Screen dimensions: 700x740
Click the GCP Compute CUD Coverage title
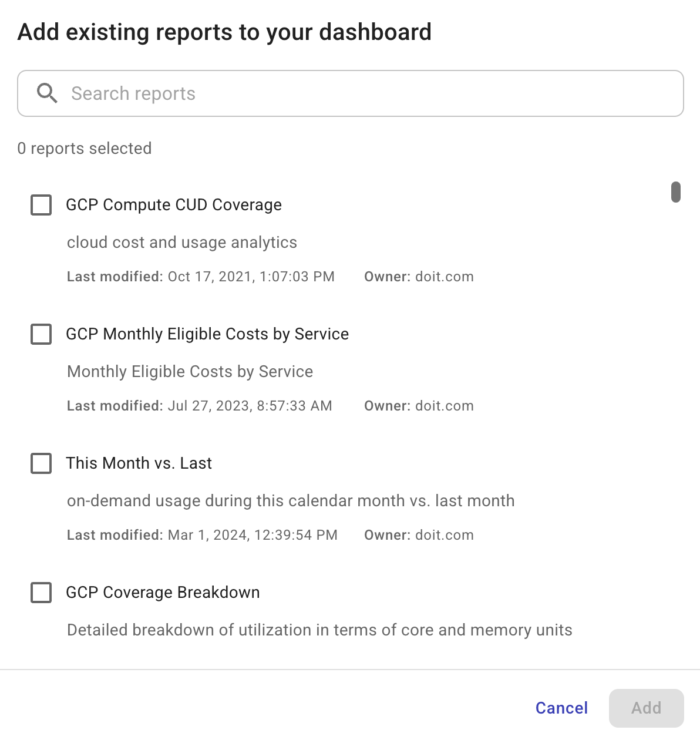pos(174,204)
